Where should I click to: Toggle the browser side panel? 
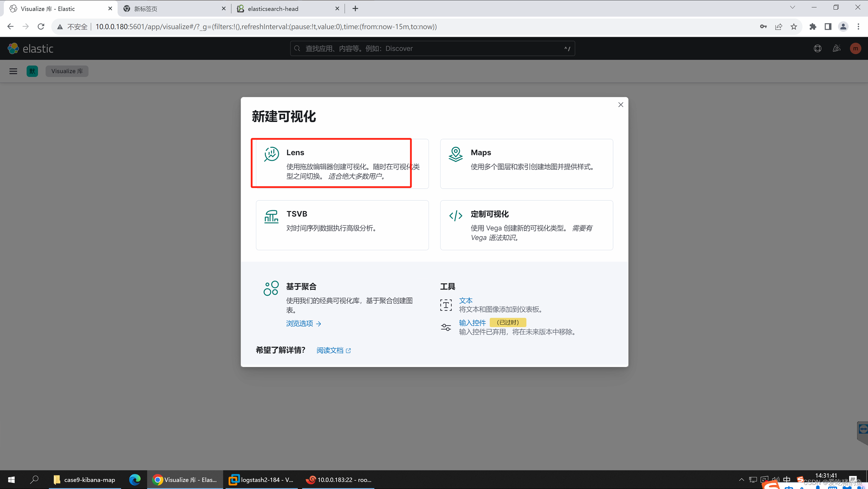tap(828, 27)
